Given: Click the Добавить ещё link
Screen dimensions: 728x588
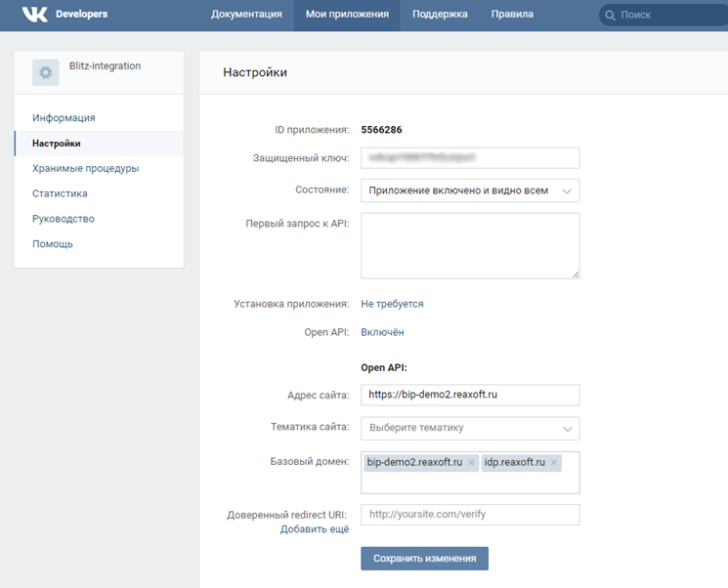Looking at the screenshot, I should point(314,529).
